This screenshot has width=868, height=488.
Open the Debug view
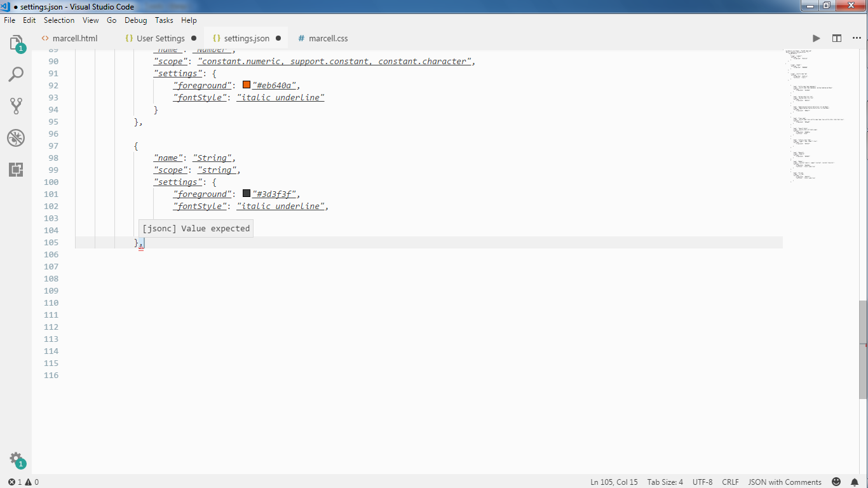[x=16, y=138]
